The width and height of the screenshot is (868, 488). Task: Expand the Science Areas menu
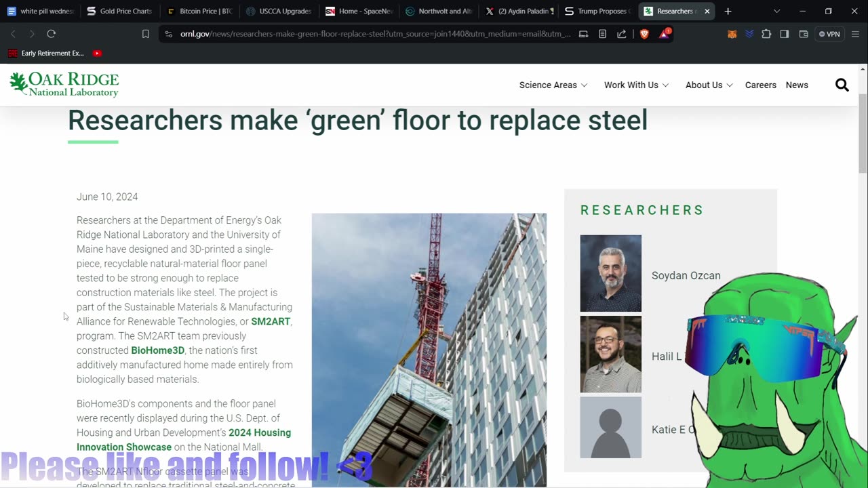point(553,85)
